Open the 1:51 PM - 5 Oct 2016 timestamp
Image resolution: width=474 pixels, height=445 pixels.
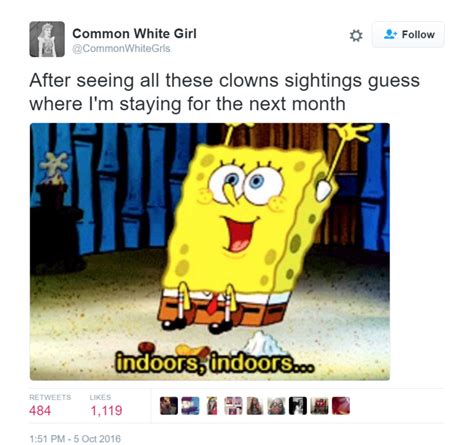(x=75, y=438)
